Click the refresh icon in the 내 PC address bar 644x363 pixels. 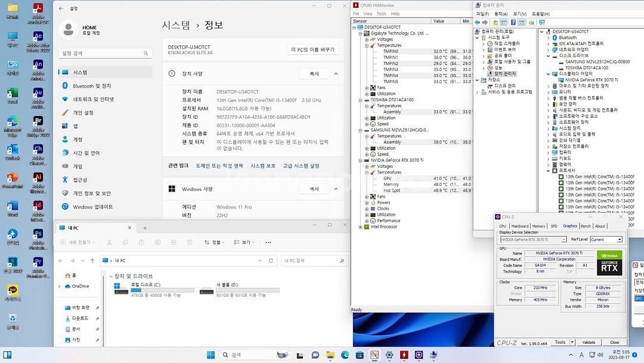(x=271, y=260)
